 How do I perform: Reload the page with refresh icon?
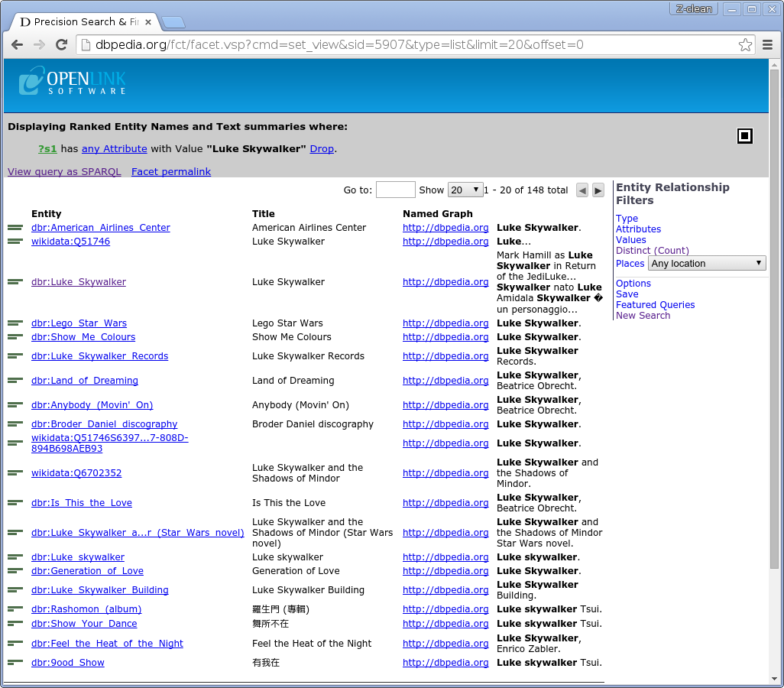61,45
